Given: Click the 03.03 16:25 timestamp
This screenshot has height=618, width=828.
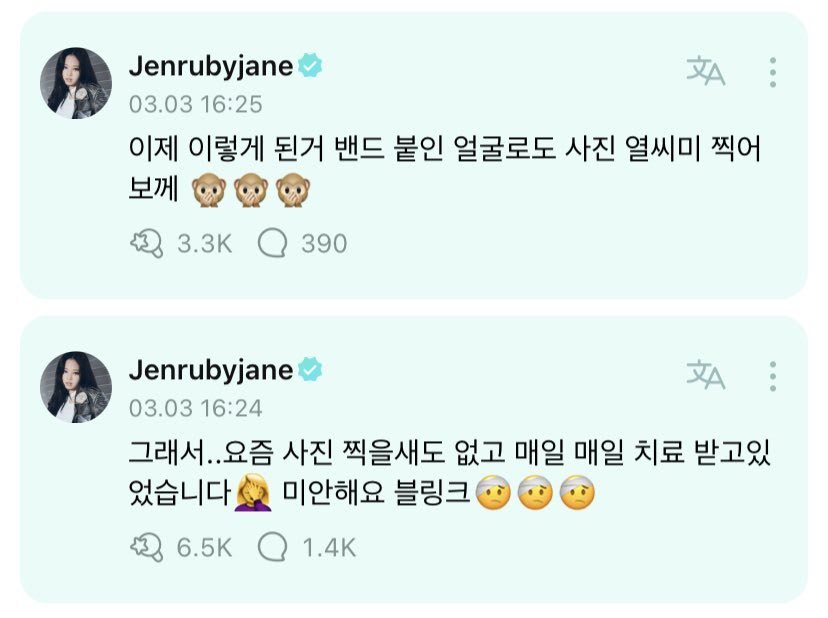Looking at the screenshot, I should tap(195, 104).
